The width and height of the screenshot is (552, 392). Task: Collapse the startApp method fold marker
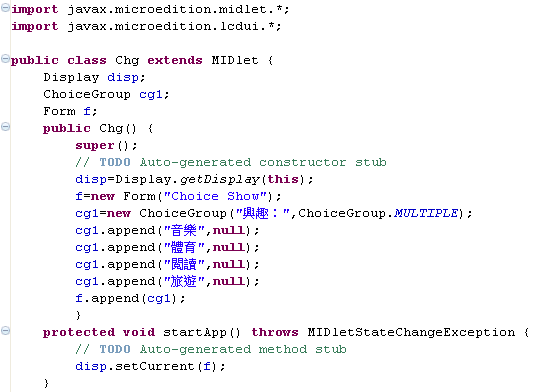5,330
